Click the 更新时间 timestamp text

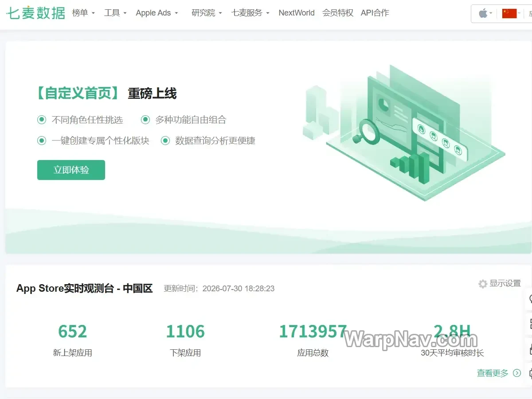219,289
